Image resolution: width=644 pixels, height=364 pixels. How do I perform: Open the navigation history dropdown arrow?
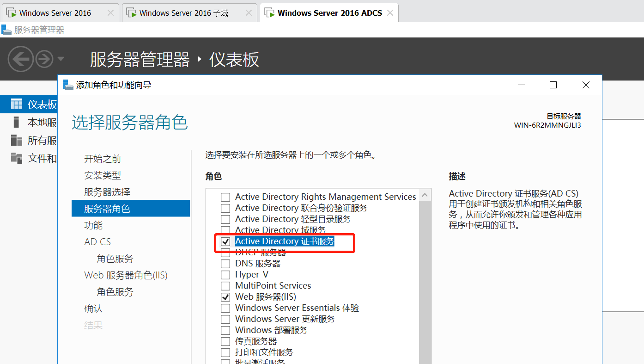[61, 59]
